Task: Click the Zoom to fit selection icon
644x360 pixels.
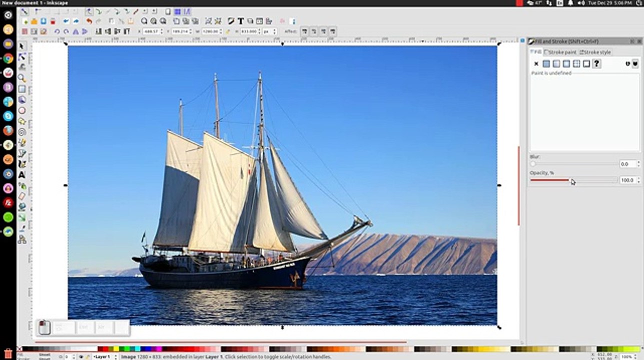Action: click(144, 21)
